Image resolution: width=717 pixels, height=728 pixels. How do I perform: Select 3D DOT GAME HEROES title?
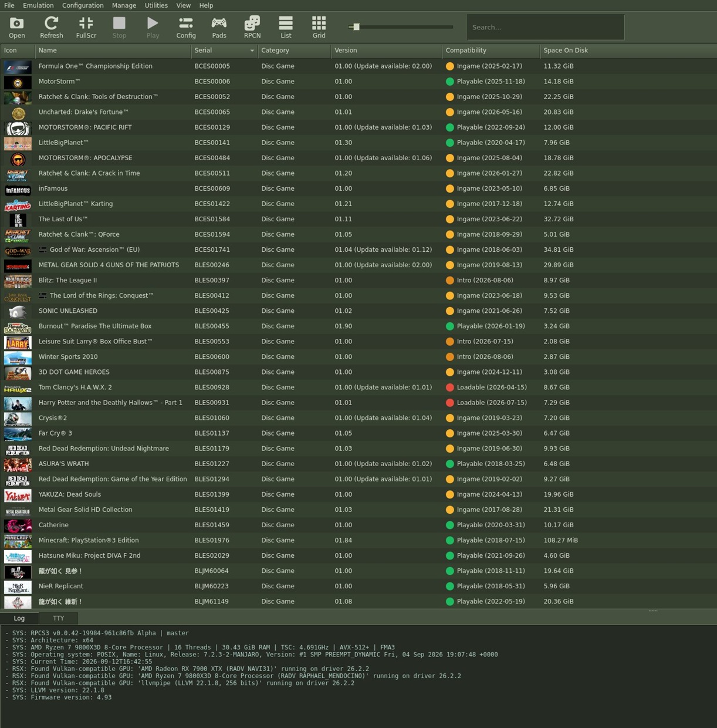(74, 372)
